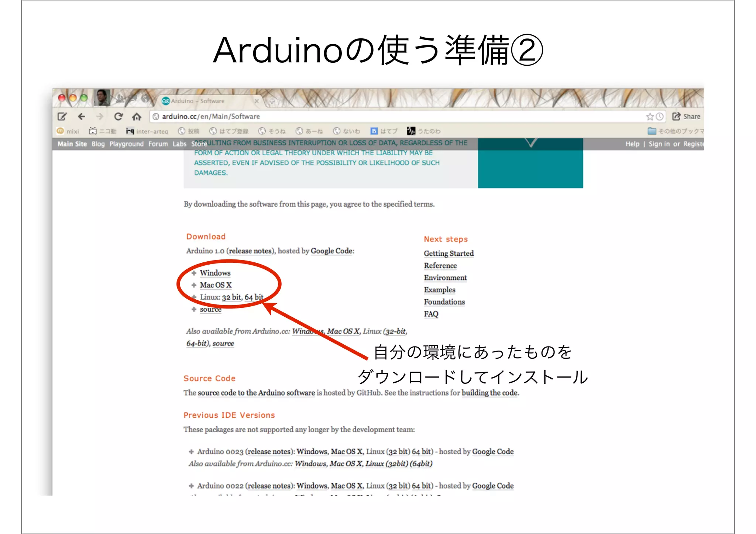Download Arduino 0022 Windows from Google Code
756x534 pixels.
coord(312,486)
